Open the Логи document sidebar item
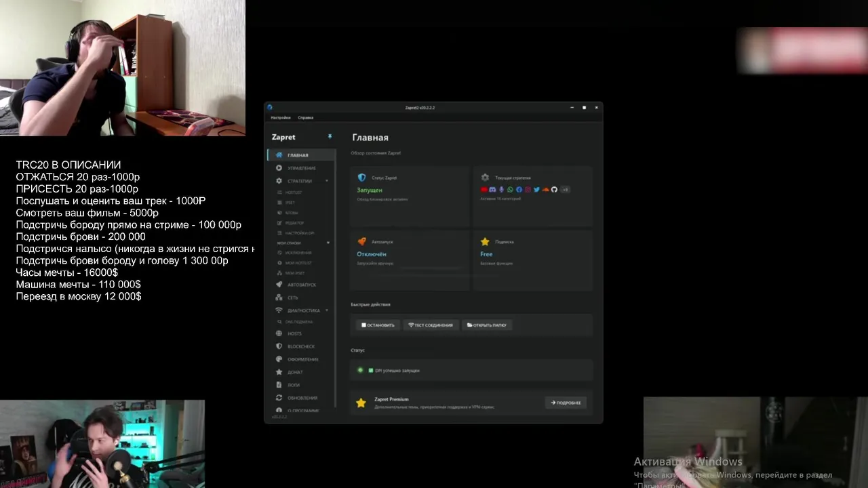 [301, 385]
